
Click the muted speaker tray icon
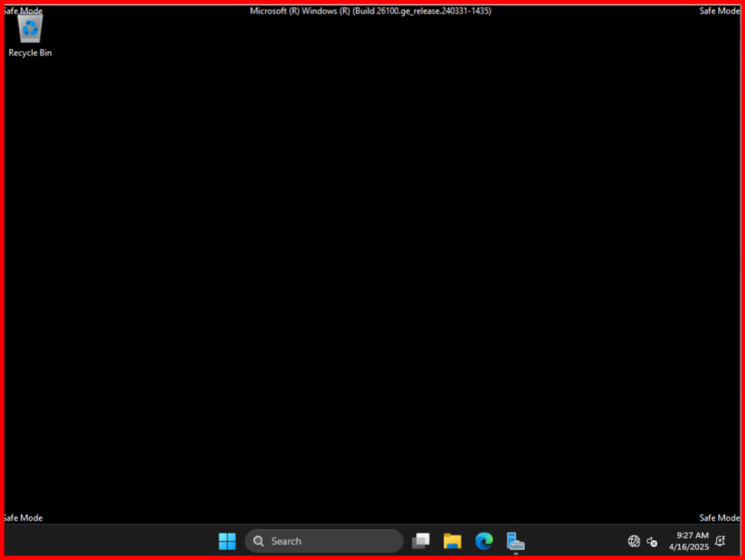(x=652, y=541)
